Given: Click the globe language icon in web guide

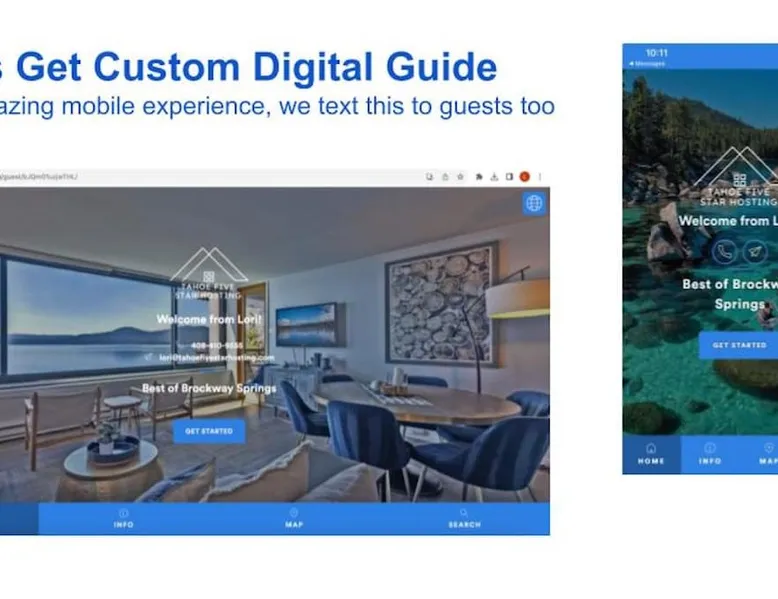Looking at the screenshot, I should pos(534,203).
